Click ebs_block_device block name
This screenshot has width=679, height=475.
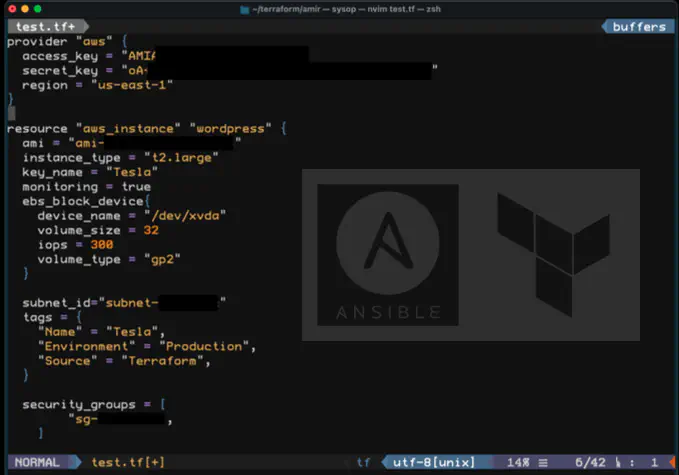pos(83,201)
